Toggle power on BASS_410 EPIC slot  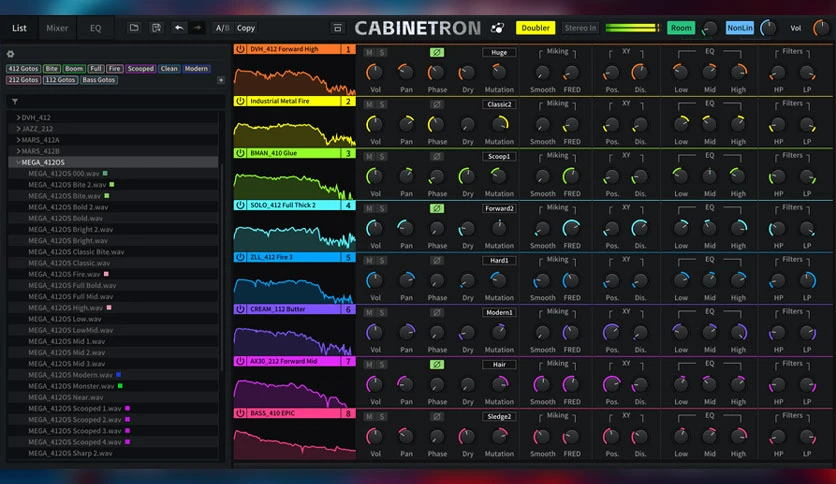[240, 413]
